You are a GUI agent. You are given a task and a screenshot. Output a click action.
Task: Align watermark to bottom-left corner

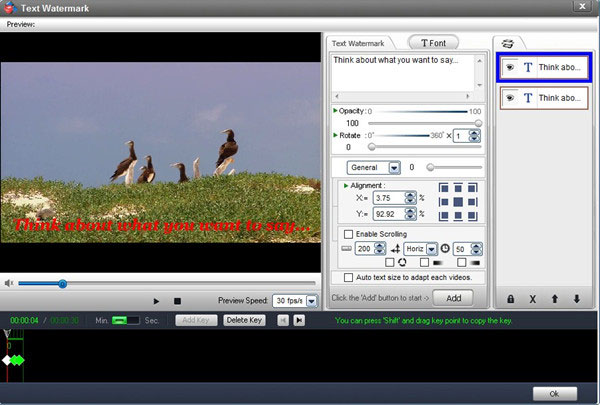coord(443,216)
